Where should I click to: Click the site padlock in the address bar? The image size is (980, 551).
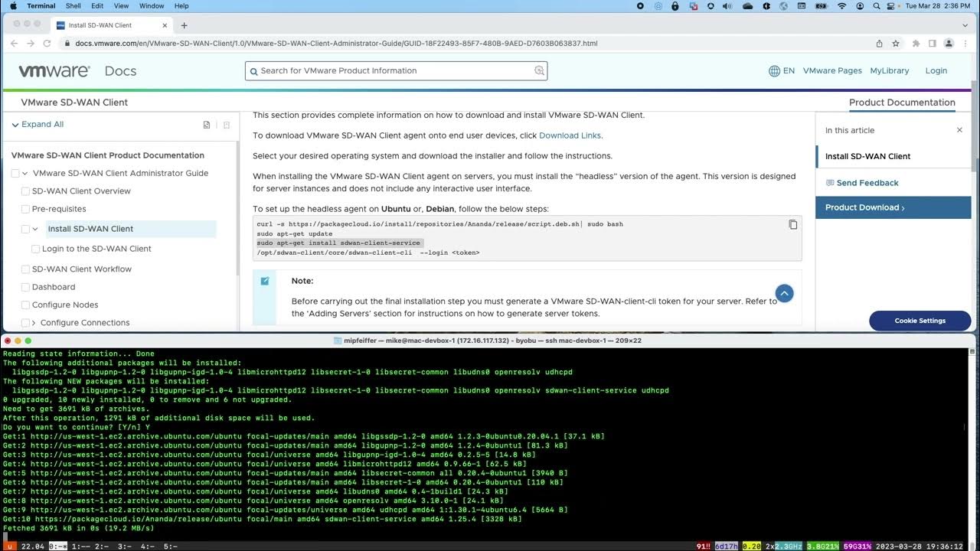(x=67, y=44)
